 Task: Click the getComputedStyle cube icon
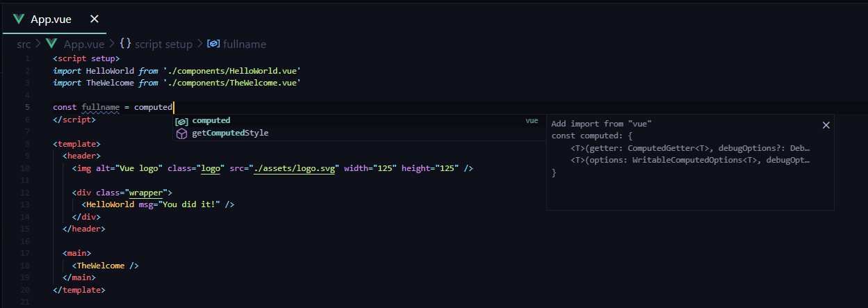(x=181, y=133)
